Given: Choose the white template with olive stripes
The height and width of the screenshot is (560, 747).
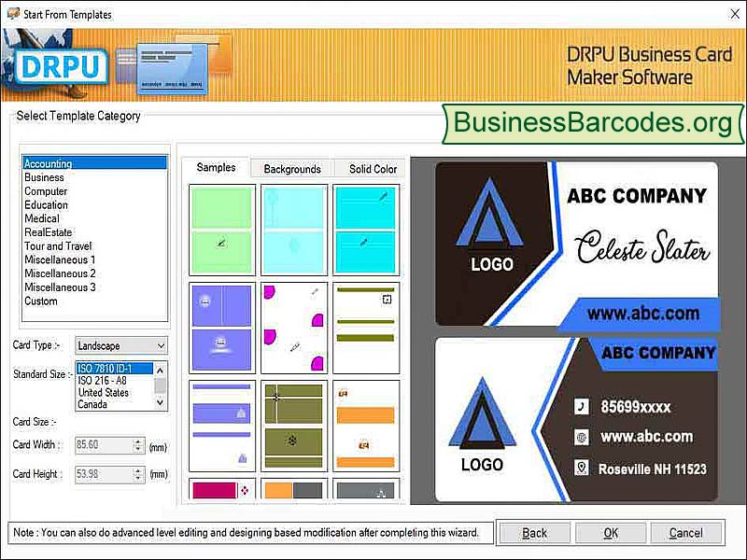Looking at the screenshot, I should pos(366,328).
